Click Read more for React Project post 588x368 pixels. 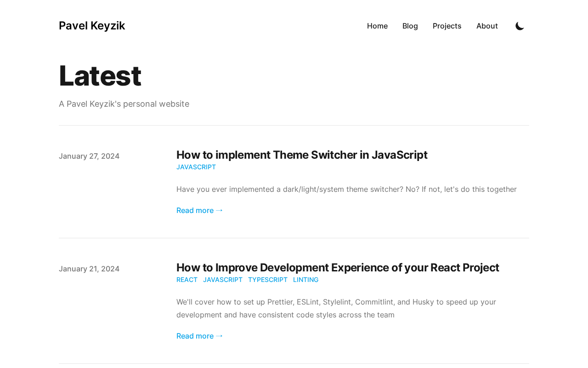click(199, 336)
